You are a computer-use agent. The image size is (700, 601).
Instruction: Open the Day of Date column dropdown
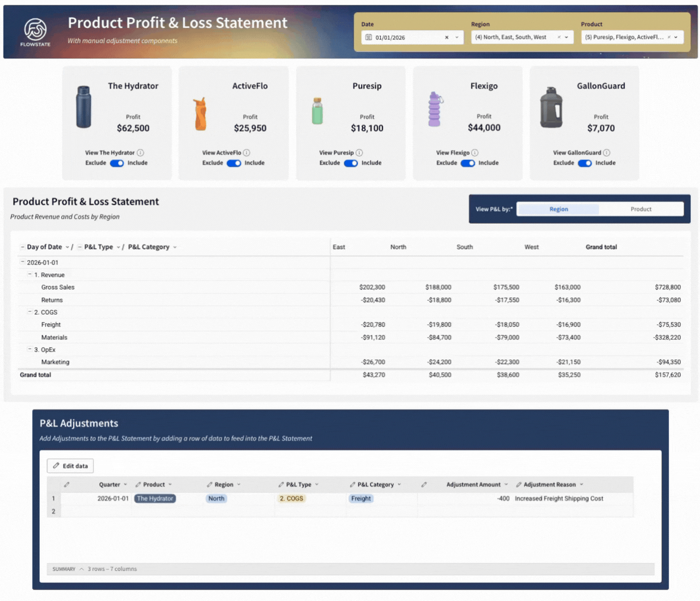tap(69, 247)
